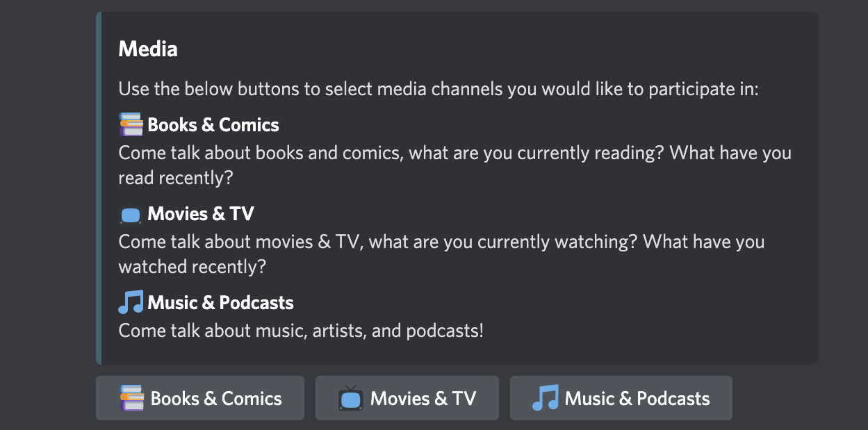868x430 pixels.
Task: Click the 'watched recently?' line of text
Action: tap(193, 267)
